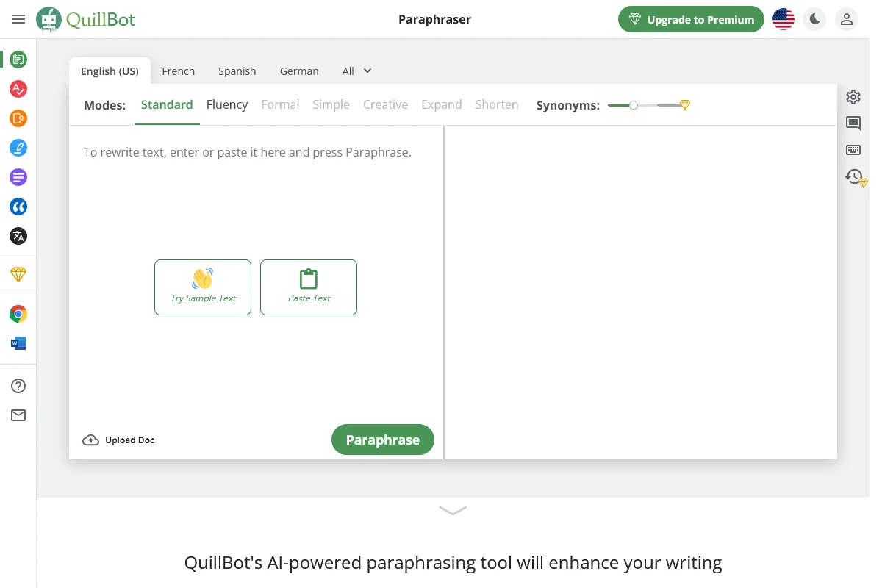The image size is (882, 588).
Task: Select the Fluency mode
Action: (x=227, y=105)
